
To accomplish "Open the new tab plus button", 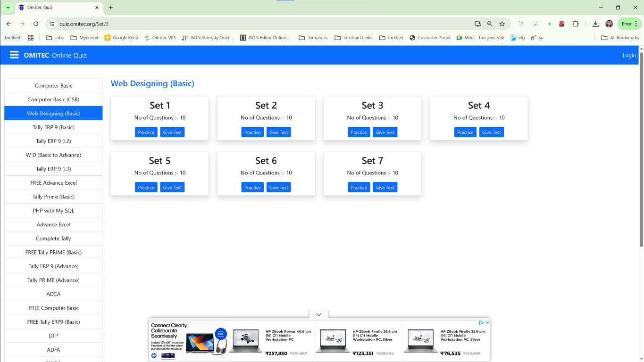I will tap(111, 8).
